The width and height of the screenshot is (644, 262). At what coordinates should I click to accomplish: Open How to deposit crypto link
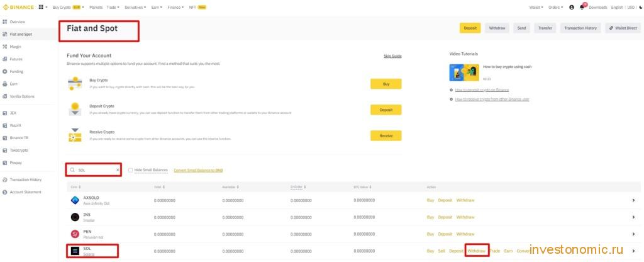tap(482, 89)
